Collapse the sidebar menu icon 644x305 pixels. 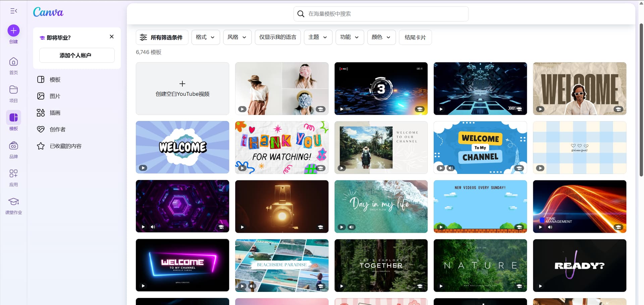pyautogui.click(x=14, y=11)
